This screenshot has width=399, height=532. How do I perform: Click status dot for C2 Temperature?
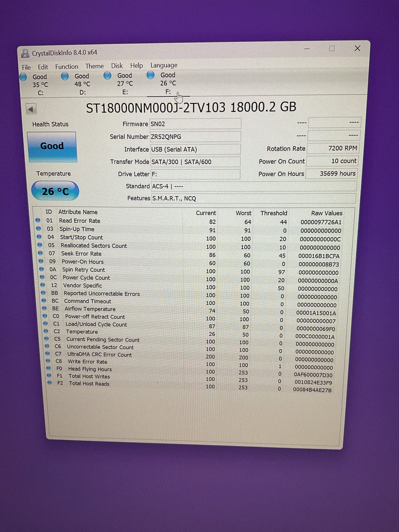[x=46, y=331]
